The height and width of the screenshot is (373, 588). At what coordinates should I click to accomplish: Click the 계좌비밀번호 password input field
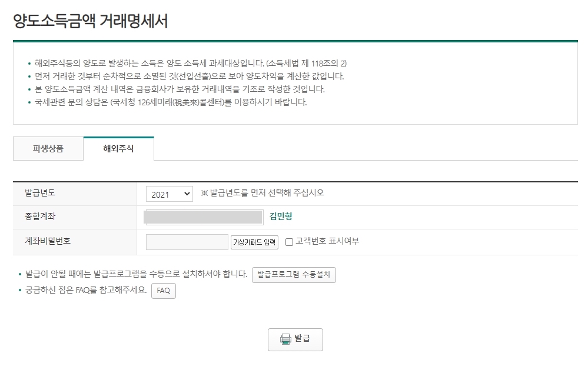[185, 241]
